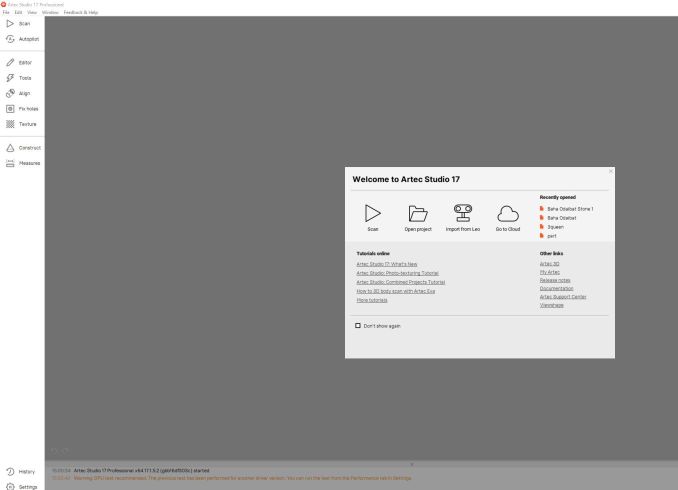Click the More tutorials link

click(372, 300)
